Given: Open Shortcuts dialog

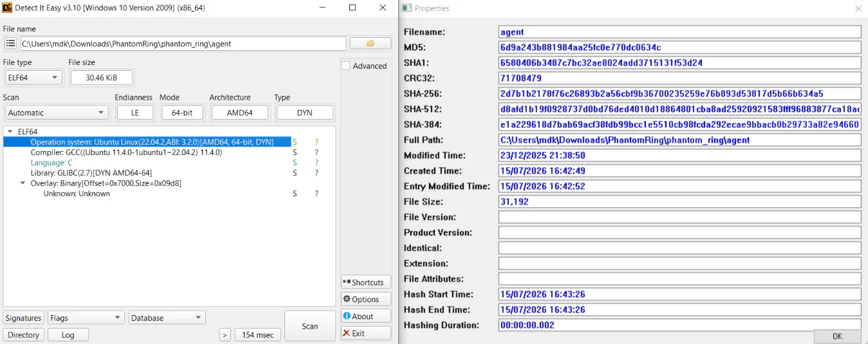Looking at the screenshot, I should point(365,282).
